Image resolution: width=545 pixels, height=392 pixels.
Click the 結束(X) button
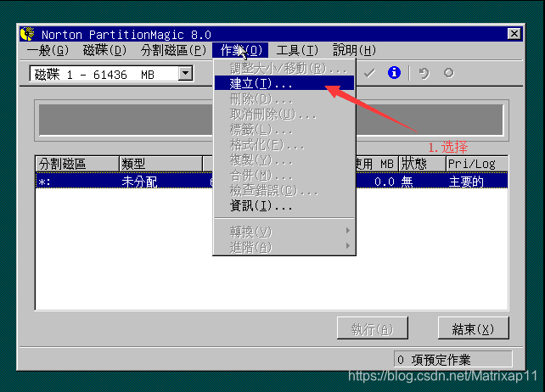click(474, 328)
